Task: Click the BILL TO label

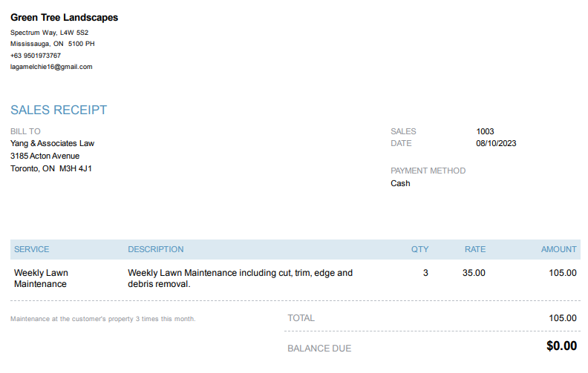Action: tap(25, 131)
